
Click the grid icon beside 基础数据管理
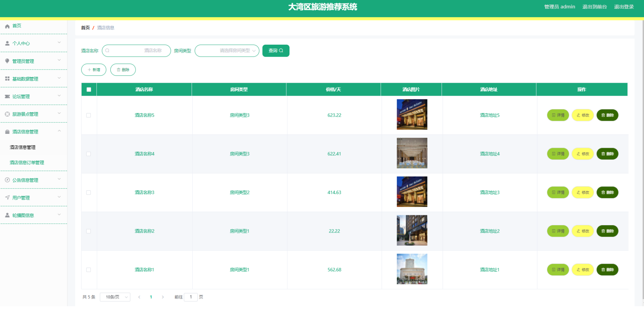[x=7, y=79]
